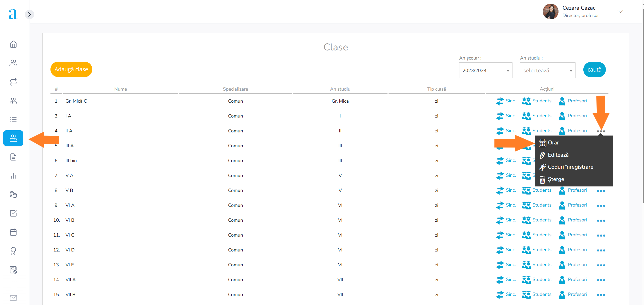This screenshot has width=644, height=305.
Task: Open Profesori for class VI E
Action: pyautogui.click(x=573, y=265)
